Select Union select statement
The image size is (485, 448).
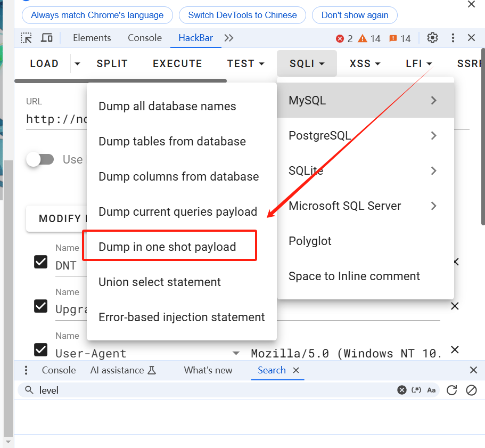(x=182, y=282)
